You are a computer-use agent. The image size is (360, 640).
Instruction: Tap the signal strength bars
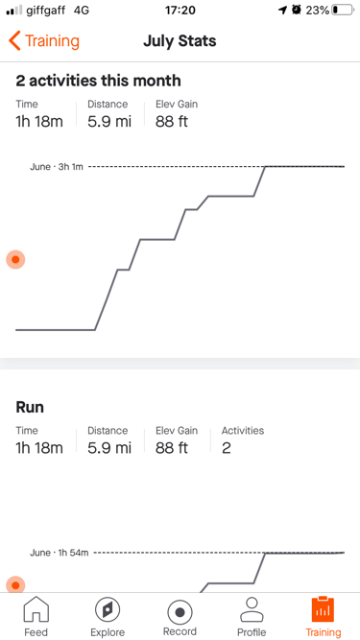[14, 11]
